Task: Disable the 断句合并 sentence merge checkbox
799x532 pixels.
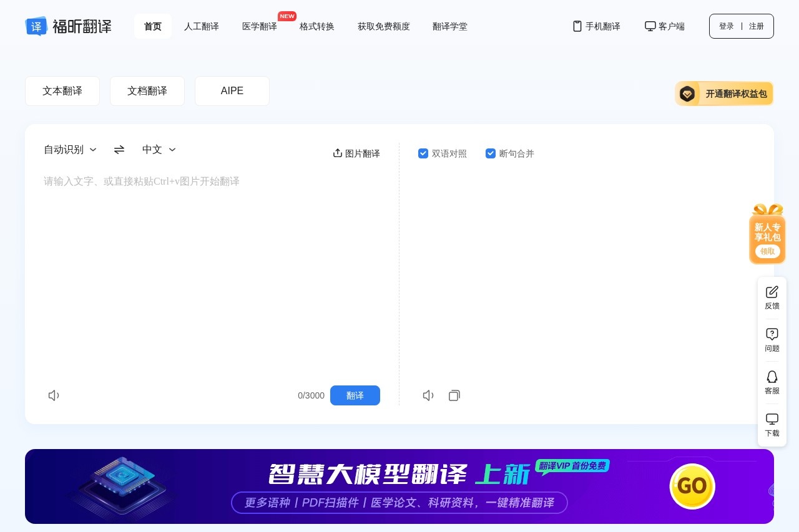Action: [491, 153]
